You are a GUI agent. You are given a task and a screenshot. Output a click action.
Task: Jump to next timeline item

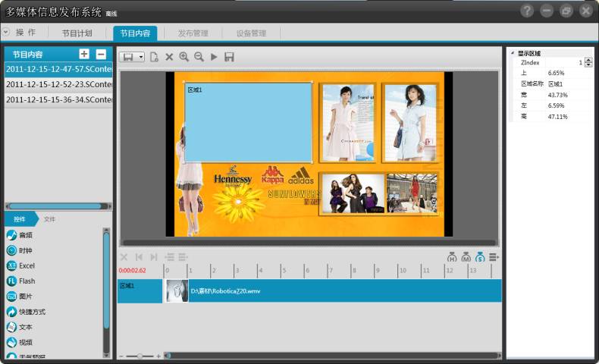tap(154, 257)
